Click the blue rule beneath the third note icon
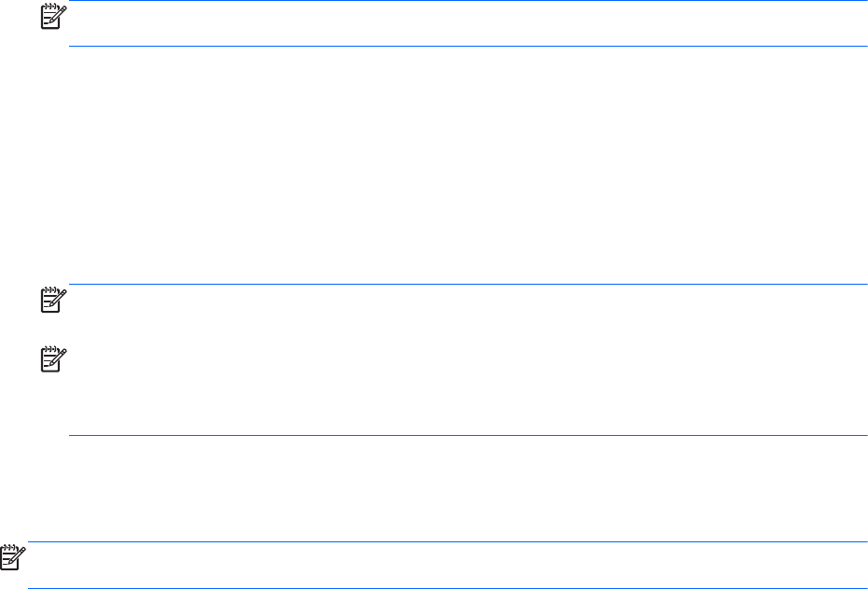This screenshot has width=868, height=589. (468, 435)
